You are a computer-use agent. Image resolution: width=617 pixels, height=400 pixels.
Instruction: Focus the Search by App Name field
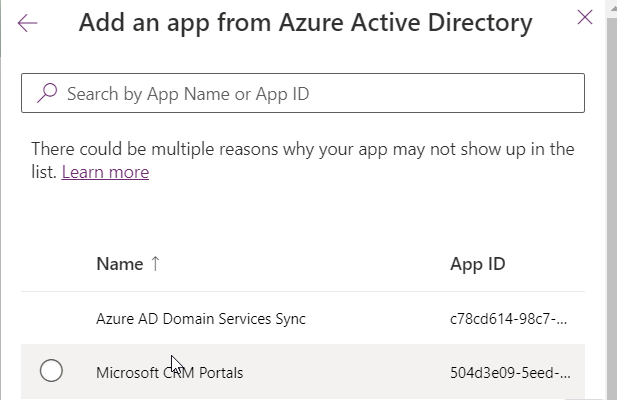pyautogui.click(x=303, y=93)
